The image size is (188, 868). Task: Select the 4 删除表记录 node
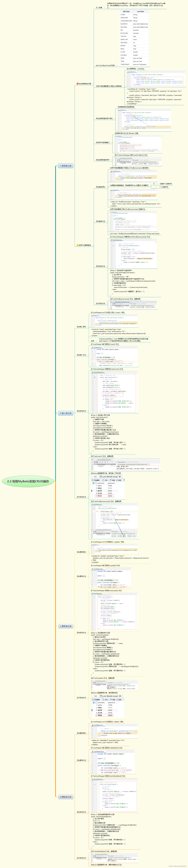tap(66, 797)
